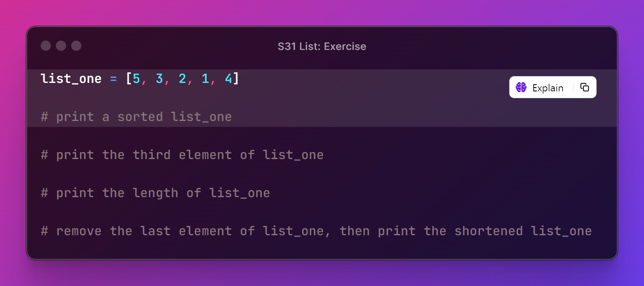Click the comment about the third element

(x=182, y=155)
